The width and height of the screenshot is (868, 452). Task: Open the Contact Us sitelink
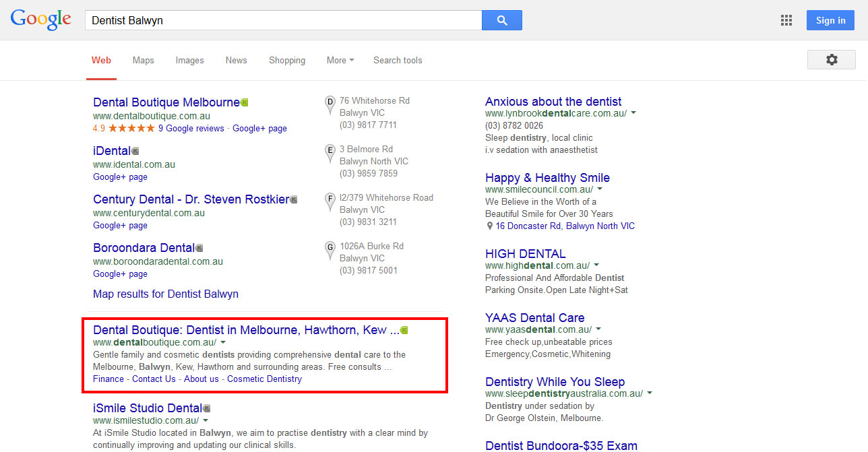pos(154,379)
